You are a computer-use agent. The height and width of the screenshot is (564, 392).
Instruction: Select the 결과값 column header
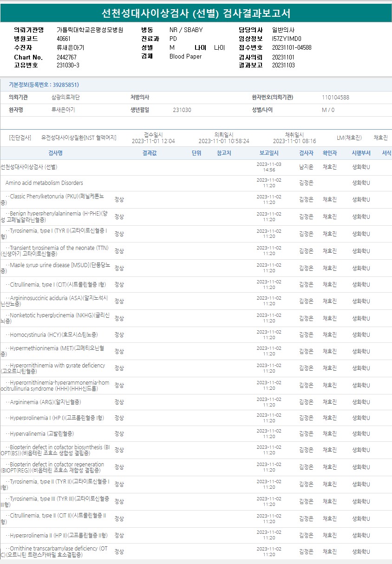(150, 153)
